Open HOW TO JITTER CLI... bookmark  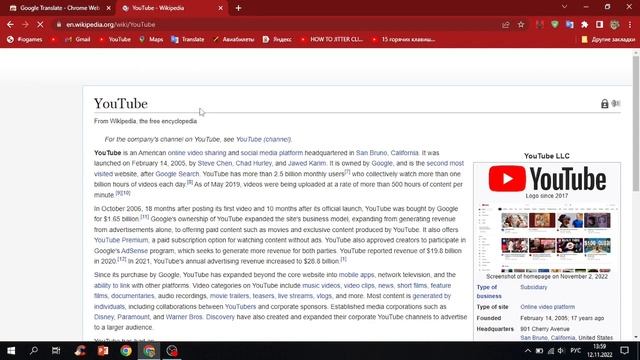click(x=331, y=40)
